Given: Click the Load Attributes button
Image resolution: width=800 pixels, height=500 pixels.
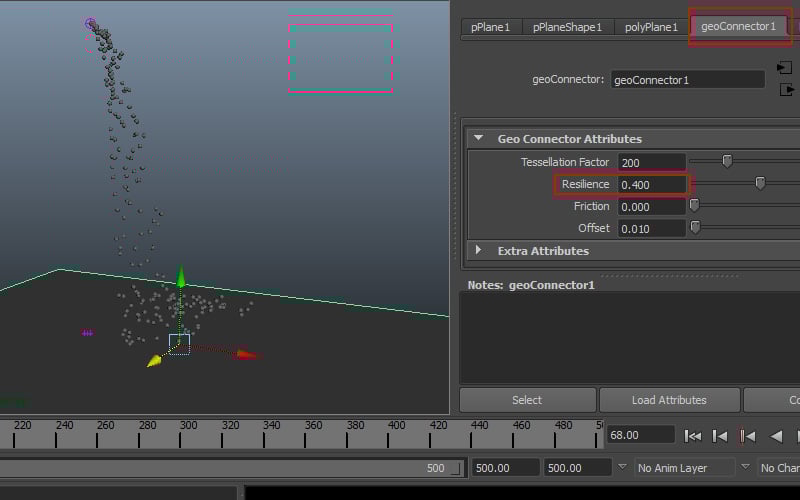Looking at the screenshot, I should click(669, 400).
